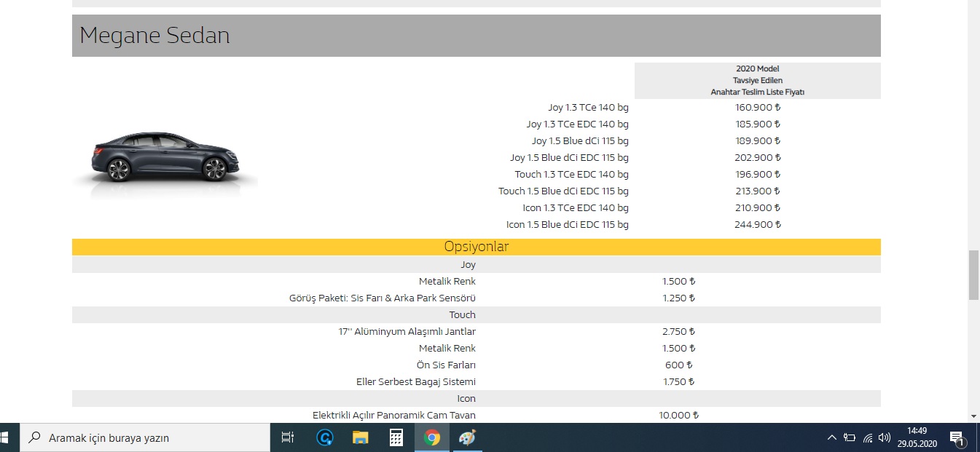Click the price 244.900 ₺

pyautogui.click(x=758, y=225)
